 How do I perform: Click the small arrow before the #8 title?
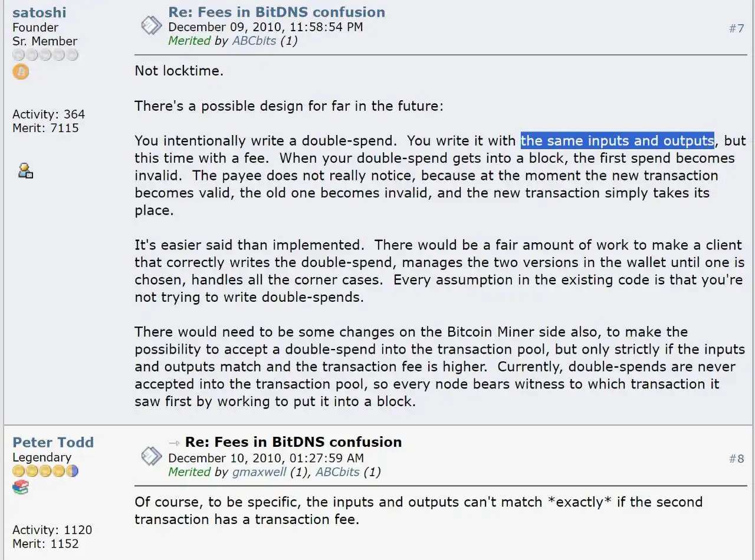coord(174,443)
